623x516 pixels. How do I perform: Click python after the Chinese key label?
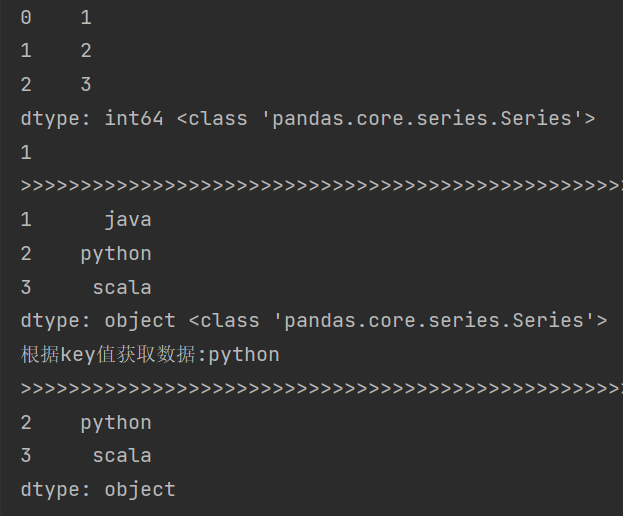pos(244,355)
